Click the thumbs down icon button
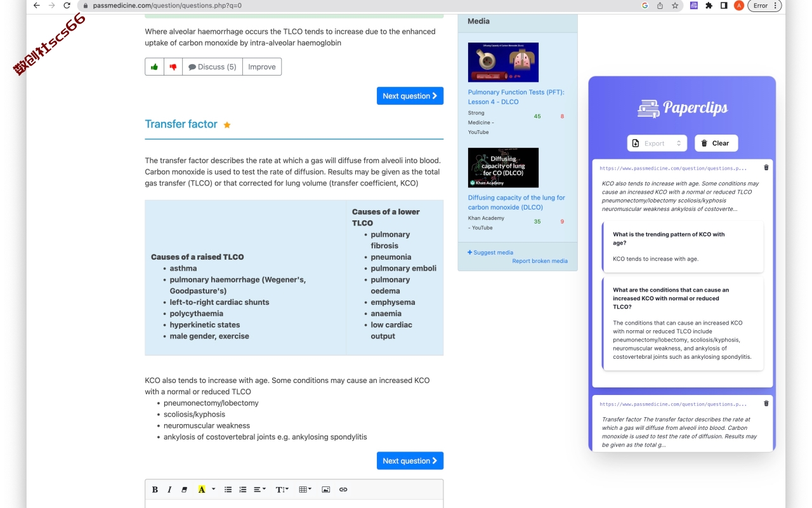812x508 pixels. click(x=173, y=67)
